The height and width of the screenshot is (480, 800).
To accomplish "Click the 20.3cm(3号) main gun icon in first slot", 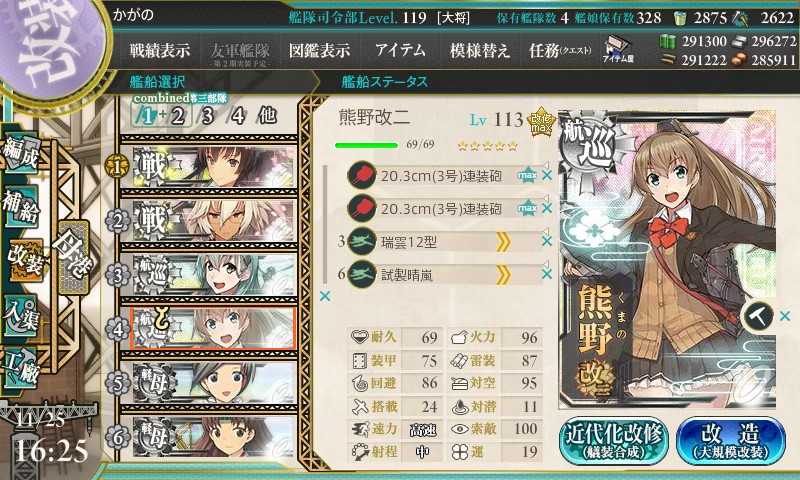I will [x=361, y=175].
